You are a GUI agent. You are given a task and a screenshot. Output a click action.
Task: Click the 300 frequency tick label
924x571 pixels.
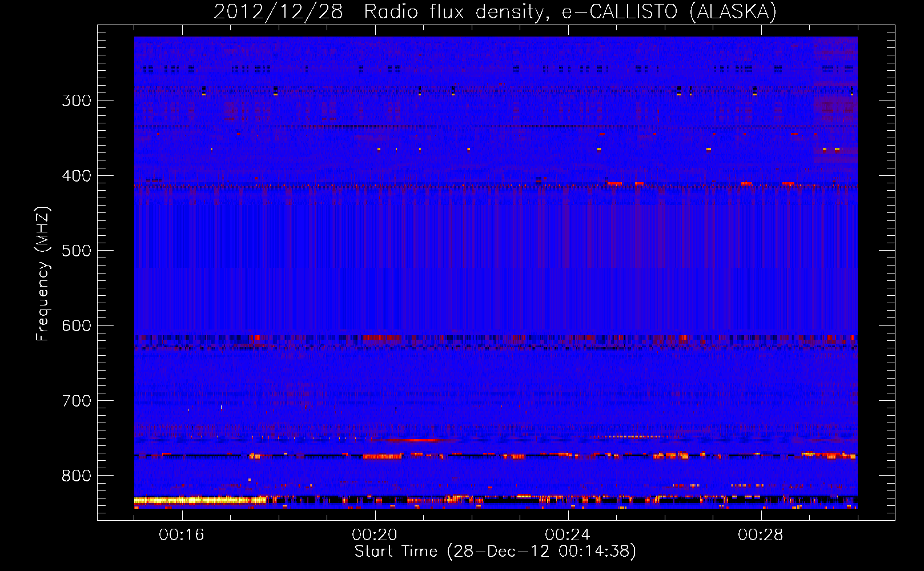(77, 100)
